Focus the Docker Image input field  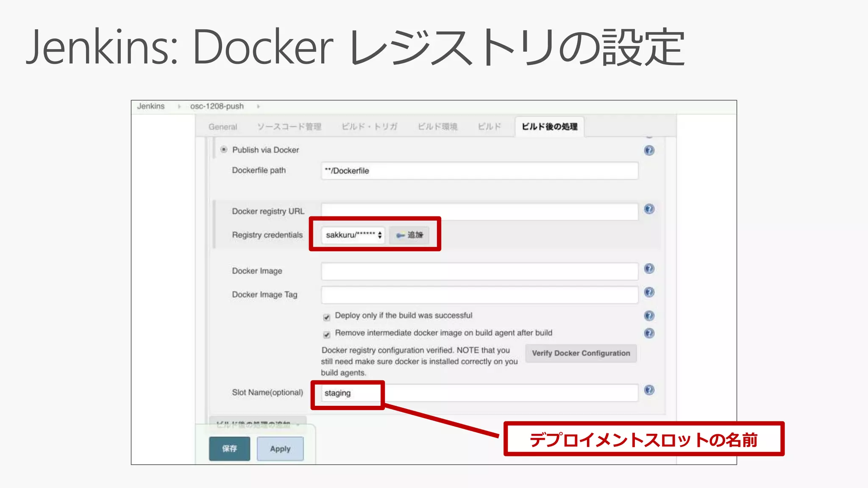479,271
